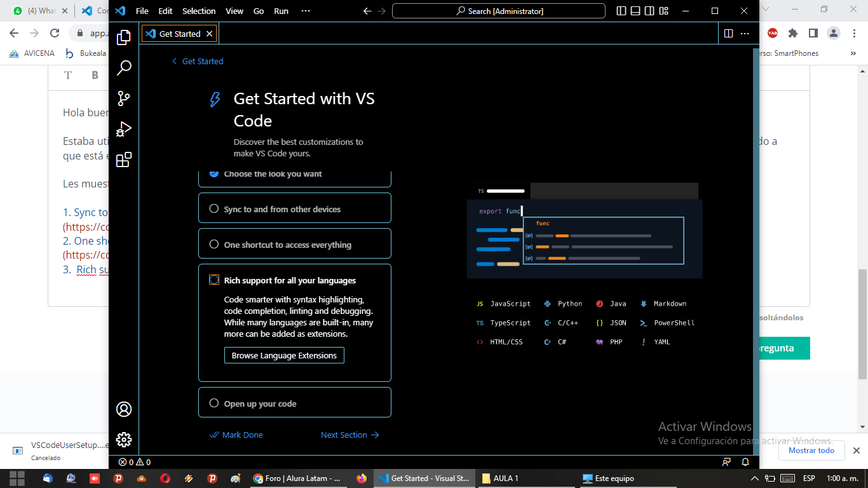Toggle Chrome side panel icon
The width and height of the screenshot is (868, 488).
[813, 33]
